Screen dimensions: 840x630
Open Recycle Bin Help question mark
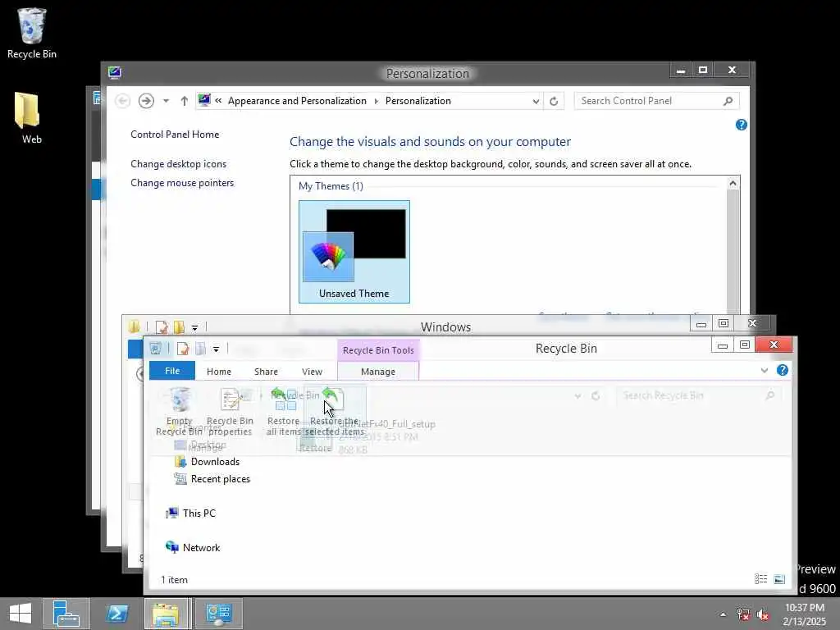[x=782, y=370]
